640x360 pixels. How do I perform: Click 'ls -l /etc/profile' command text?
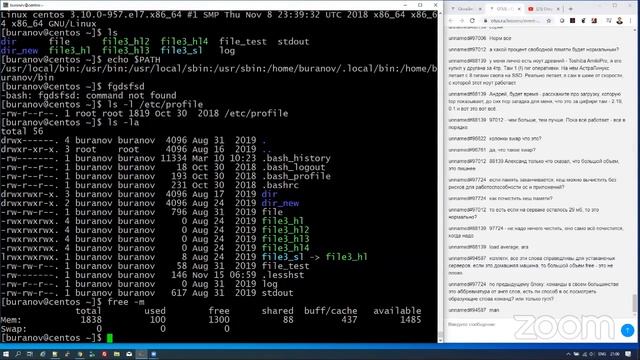pos(155,104)
